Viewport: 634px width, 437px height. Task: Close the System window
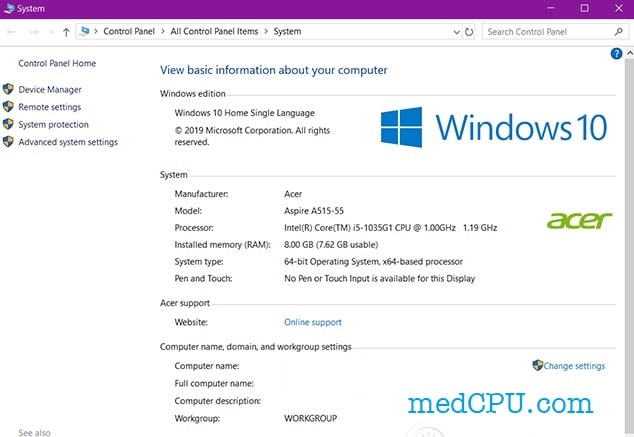pos(619,8)
